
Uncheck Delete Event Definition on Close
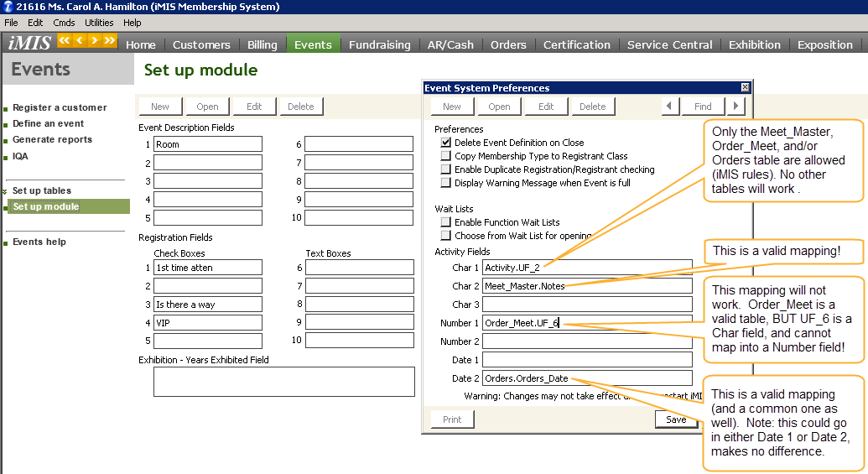[446, 143]
